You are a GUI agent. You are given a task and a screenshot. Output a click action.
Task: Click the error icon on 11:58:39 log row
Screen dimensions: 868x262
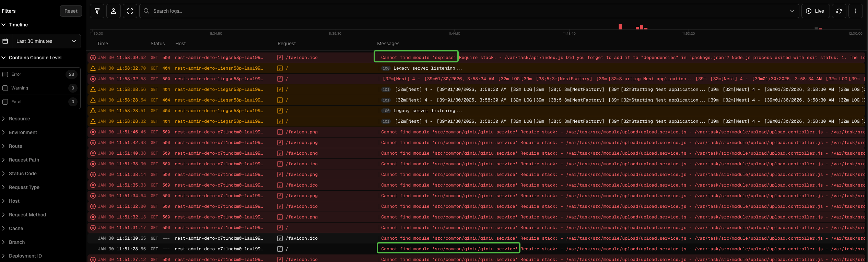tap(93, 58)
